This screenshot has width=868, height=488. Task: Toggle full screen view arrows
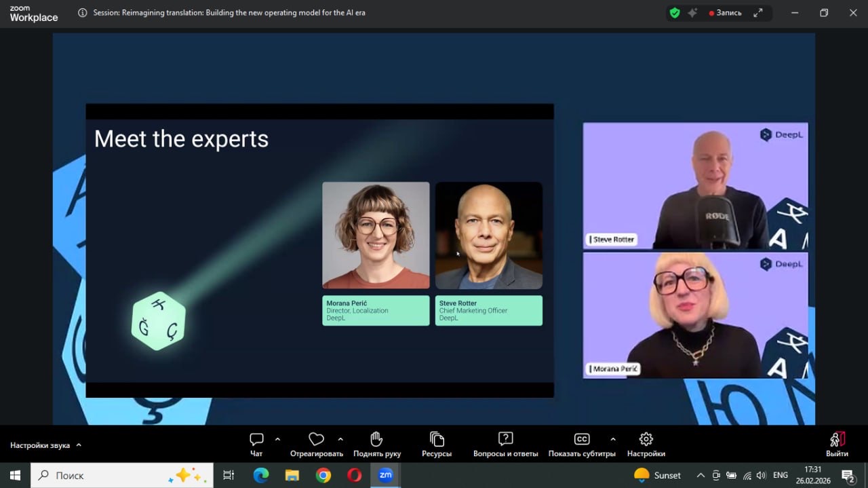coord(758,13)
